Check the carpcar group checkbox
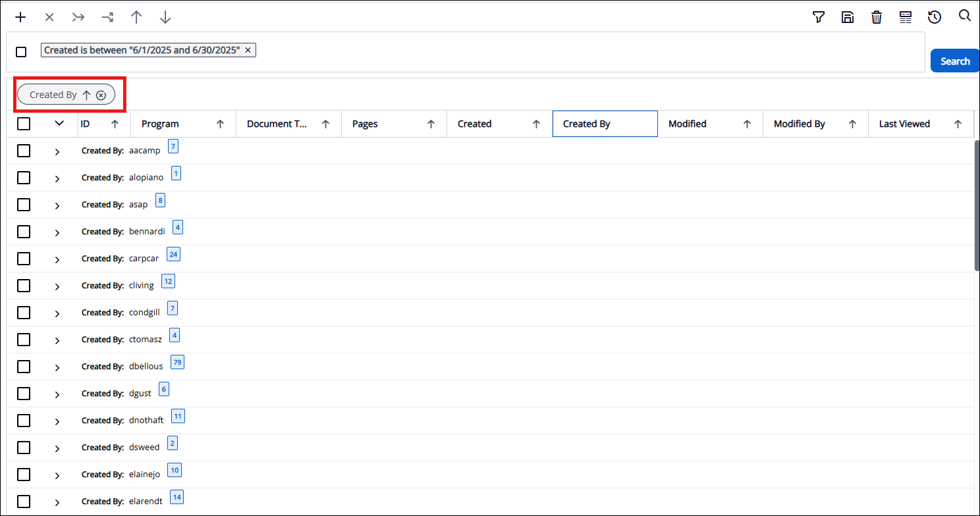This screenshot has height=516, width=980. point(24,259)
